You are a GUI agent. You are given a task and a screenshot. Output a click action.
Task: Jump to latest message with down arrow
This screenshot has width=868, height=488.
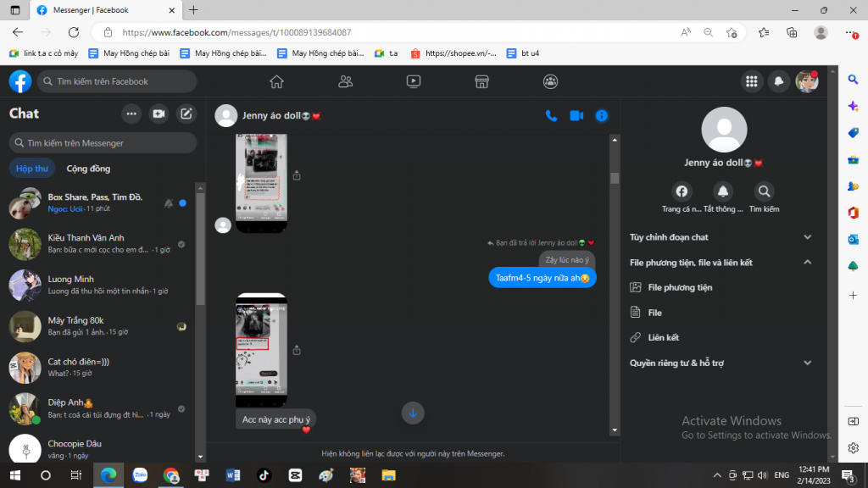click(x=413, y=413)
